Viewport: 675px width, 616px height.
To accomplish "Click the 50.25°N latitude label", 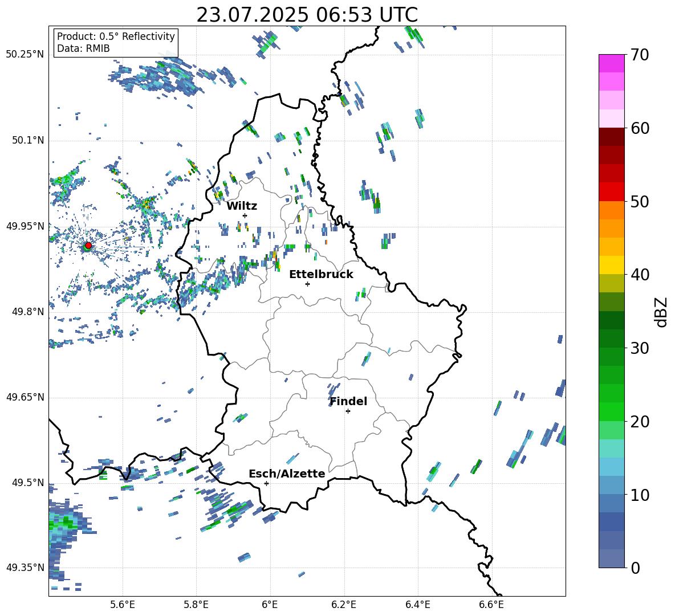I will point(25,55).
